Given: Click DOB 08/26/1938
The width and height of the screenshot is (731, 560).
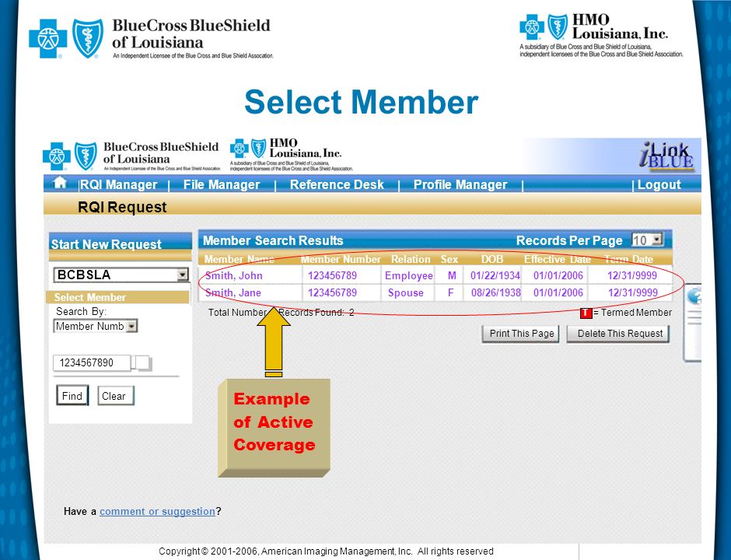Looking at the screenshot, I should point(495,292).
